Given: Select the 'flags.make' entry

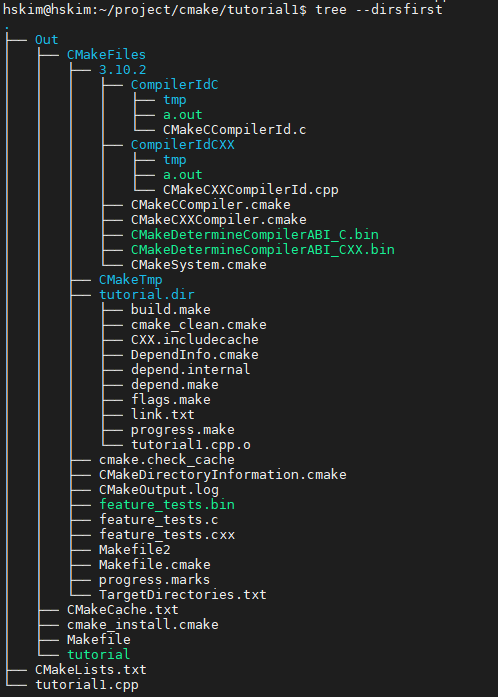Looking at the screenshot, I should tap(171, 399).
